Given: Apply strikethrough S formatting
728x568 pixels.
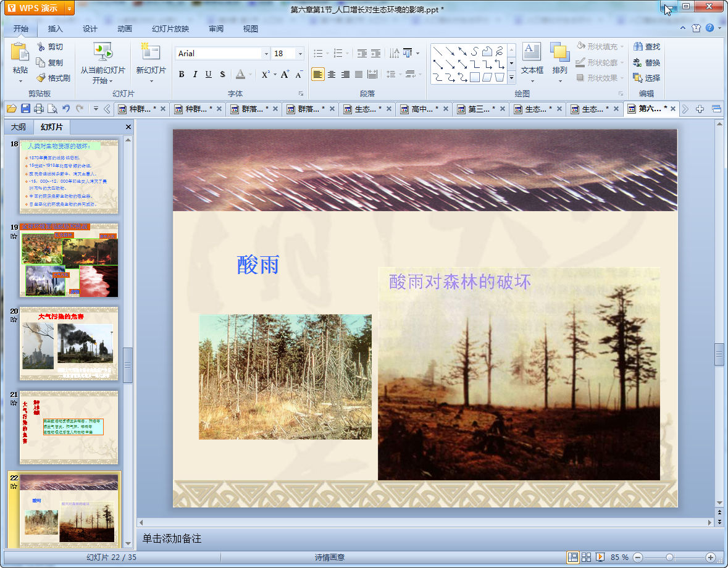Looking at the screenshot, I should (x=222, y=74).
